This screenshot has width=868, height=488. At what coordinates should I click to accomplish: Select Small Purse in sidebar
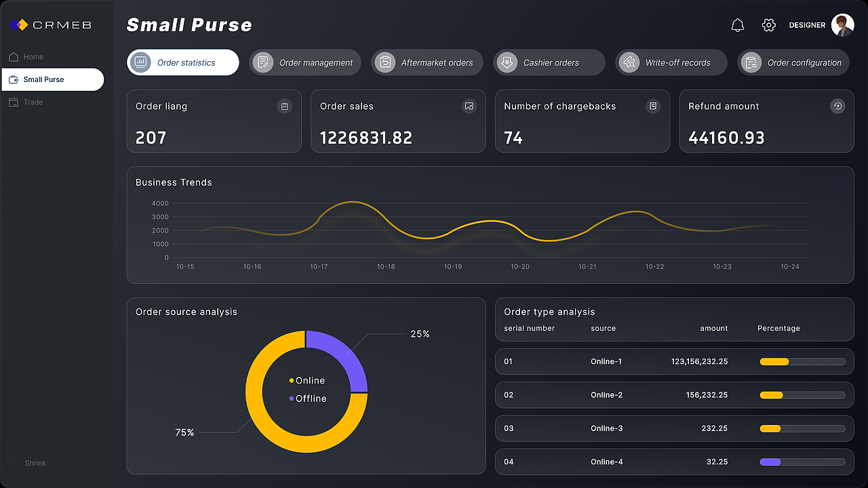point(53,79)
